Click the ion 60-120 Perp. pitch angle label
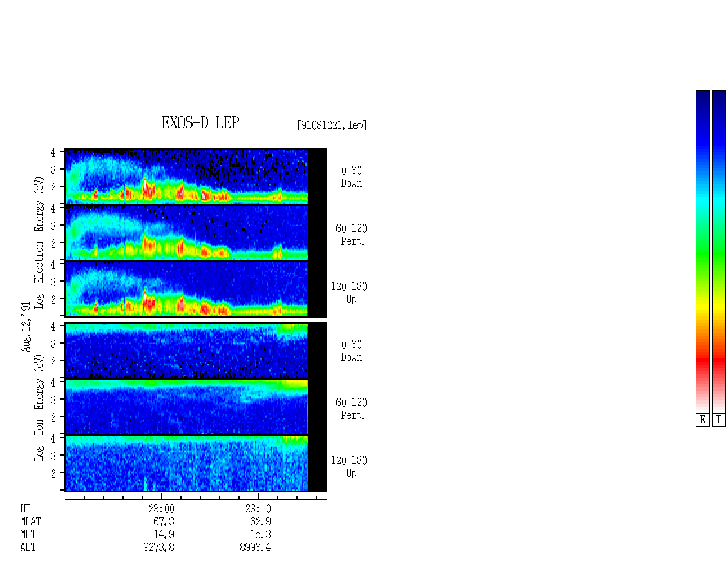This screenshot has height=564, width=728. tap(352, 409)
